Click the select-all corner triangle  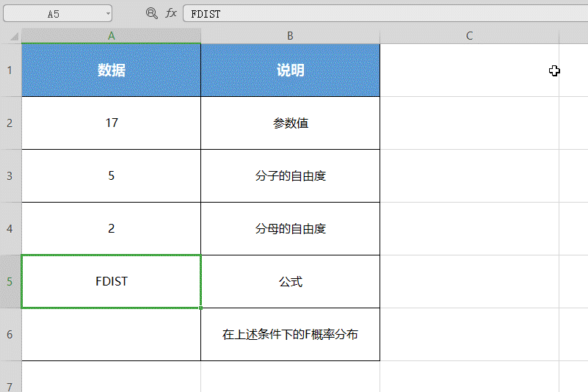[14, 37]
